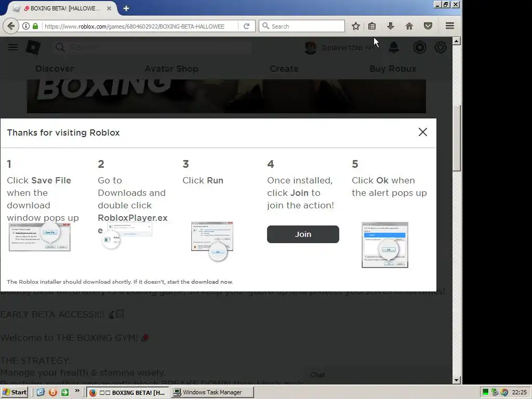Click the Click Run step text
Screen dimensions: 532x399
click(x=203, y=180)
